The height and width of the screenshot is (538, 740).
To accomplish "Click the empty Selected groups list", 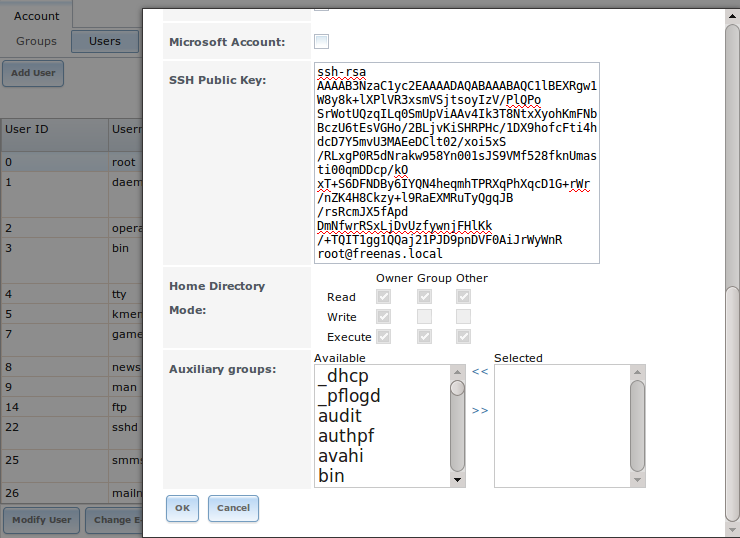I will [x=562, y=426].
